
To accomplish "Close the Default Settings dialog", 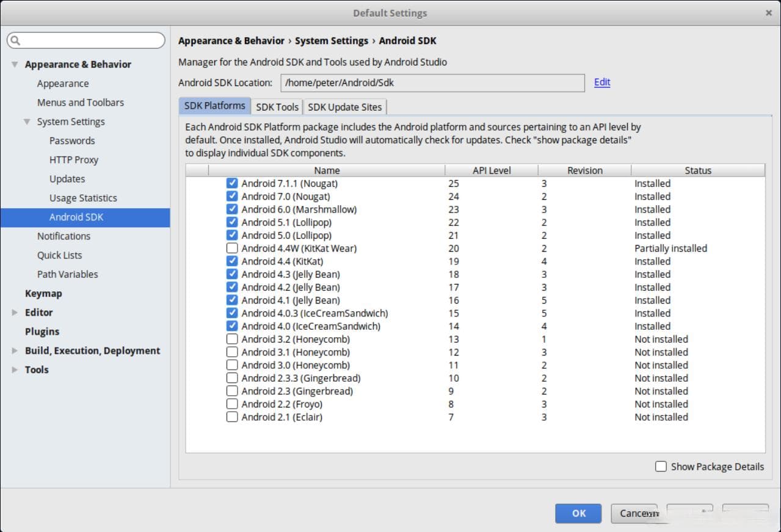I will click(769, 13).
